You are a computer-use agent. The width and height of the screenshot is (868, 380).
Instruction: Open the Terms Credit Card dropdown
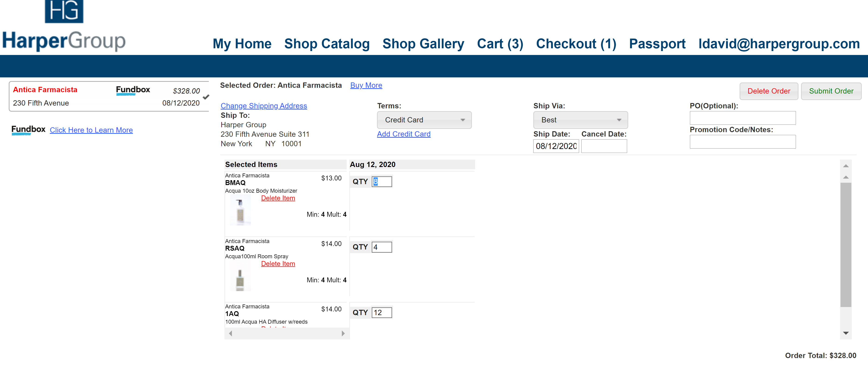(424, 120)
